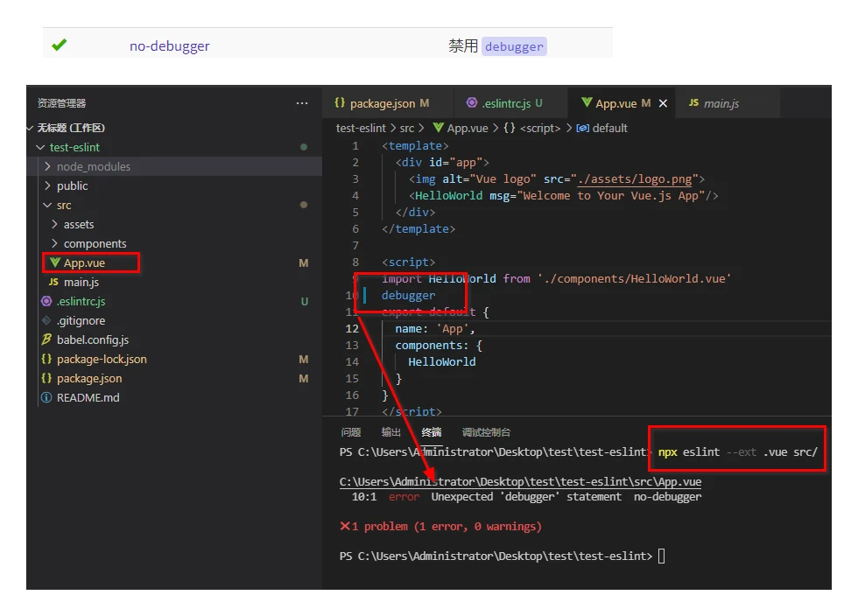Image resolution: width=858 pixels, height=616 pixels.
Task: Open the 调试控制台 panel tab
Action: [486, 432]
